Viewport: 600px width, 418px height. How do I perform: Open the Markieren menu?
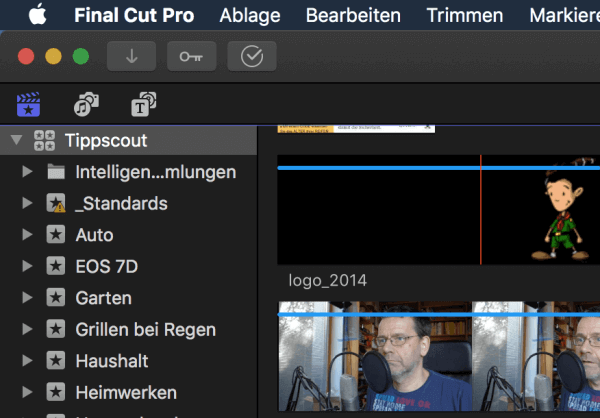(x=564, y=15)
